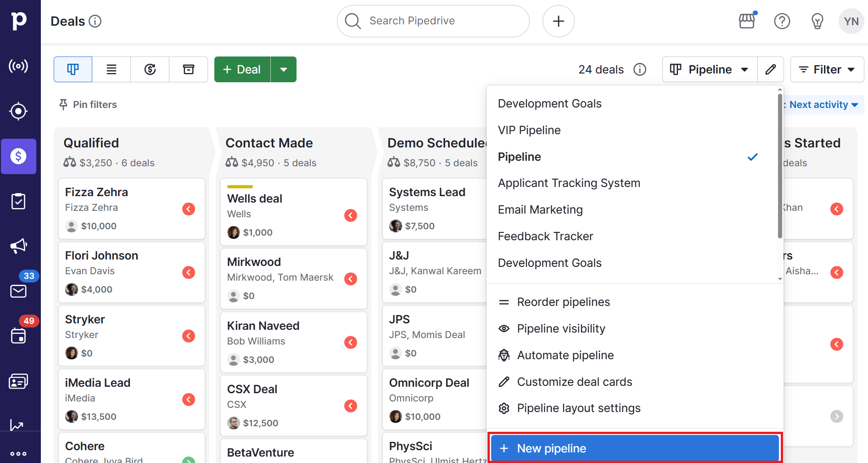Open the Omnicorp Deal card
The width and height of the screenshot is (868, 463).
pyautogui.click(x=435, y=400)
